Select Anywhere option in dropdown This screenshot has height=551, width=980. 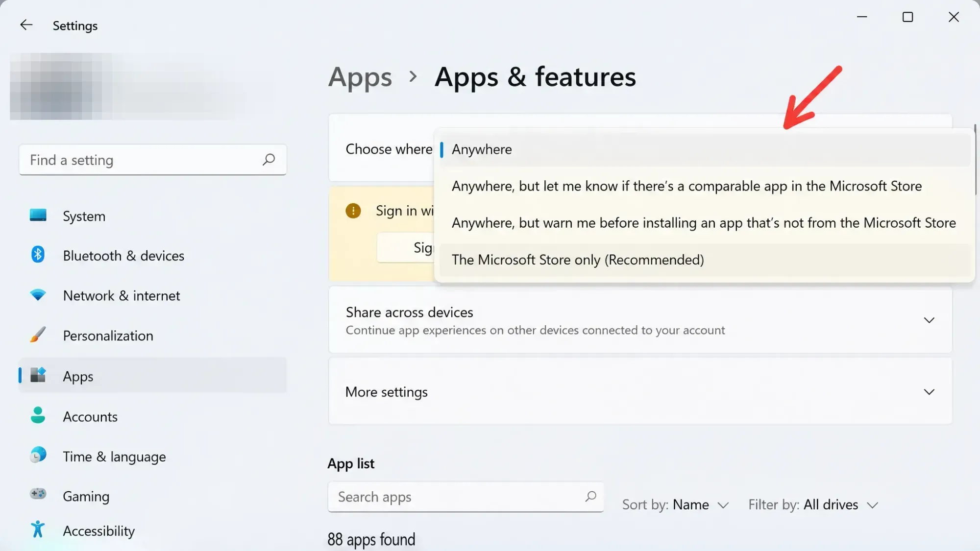[x=704, y=149]
